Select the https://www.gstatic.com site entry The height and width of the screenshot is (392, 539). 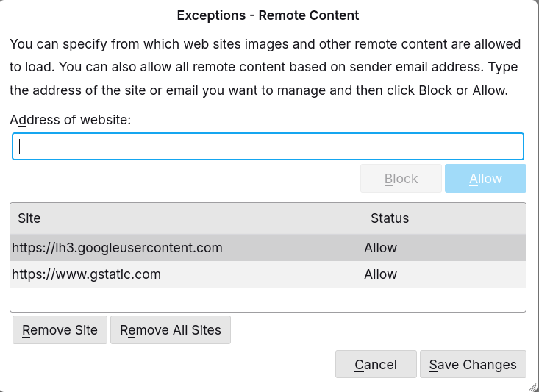[268, 274]
